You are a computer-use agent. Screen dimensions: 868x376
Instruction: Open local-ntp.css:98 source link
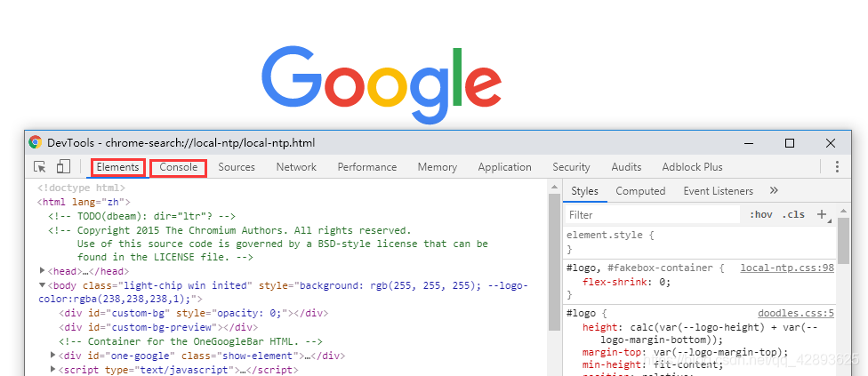(x=787, y=268)
